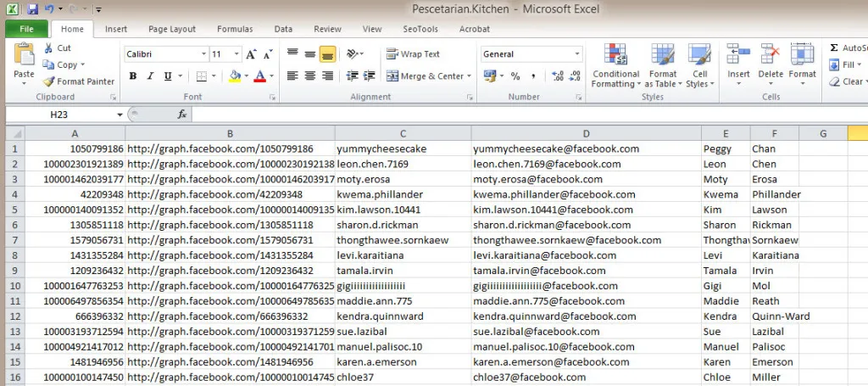Switch to Formulas tab
The width and height of the screenshot is (868, 386).
235,30
